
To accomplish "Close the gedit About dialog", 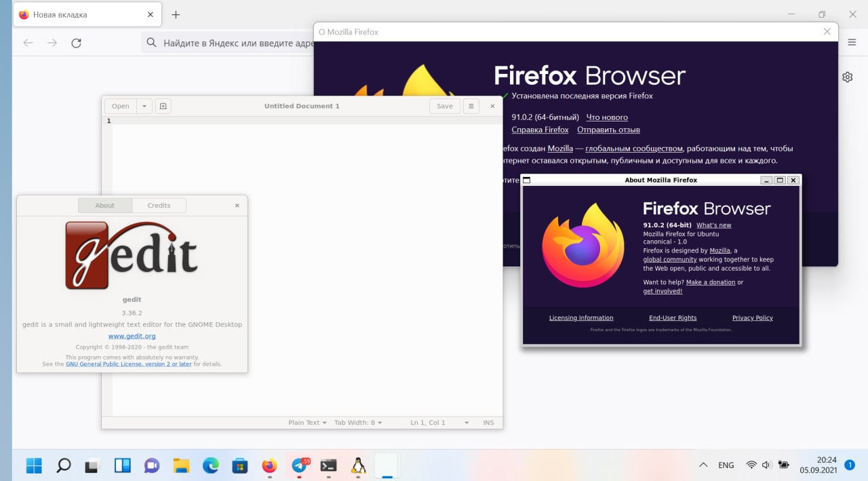I will click(237, 206).
